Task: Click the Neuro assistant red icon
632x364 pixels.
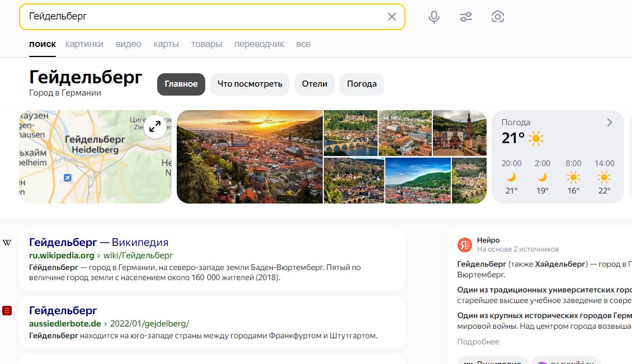Action: 465,245
